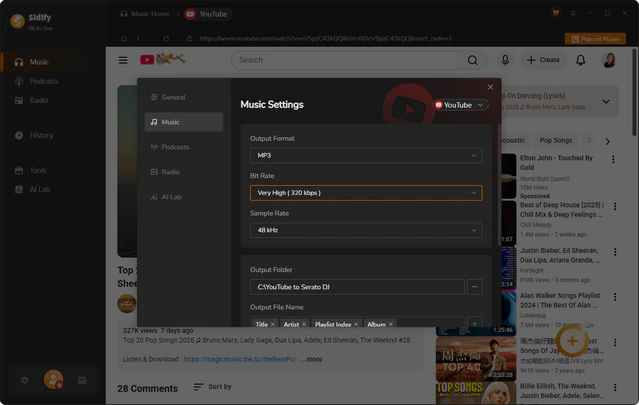Screen dimensions: 639x405
Task: Click the plus button to add file name tag
Action: [474, 323]
